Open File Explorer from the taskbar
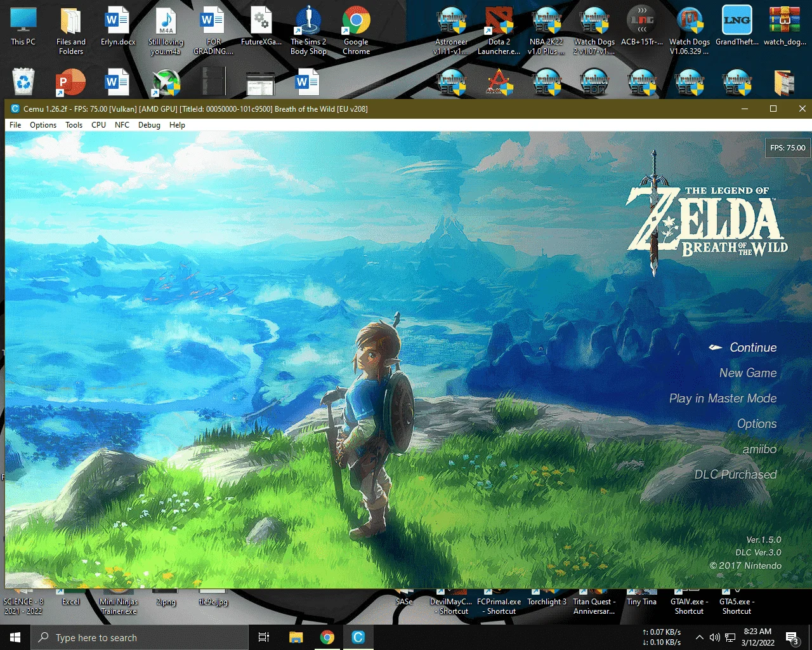Viewport: 812px width, 650px height. tap(296, 637)
